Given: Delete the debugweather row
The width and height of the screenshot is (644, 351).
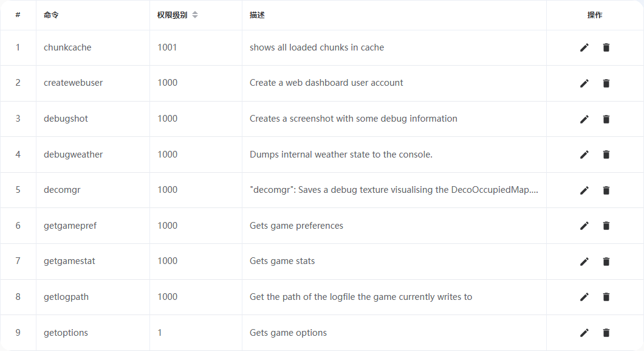Looking at the screenshot, I should tap(606, 155).
